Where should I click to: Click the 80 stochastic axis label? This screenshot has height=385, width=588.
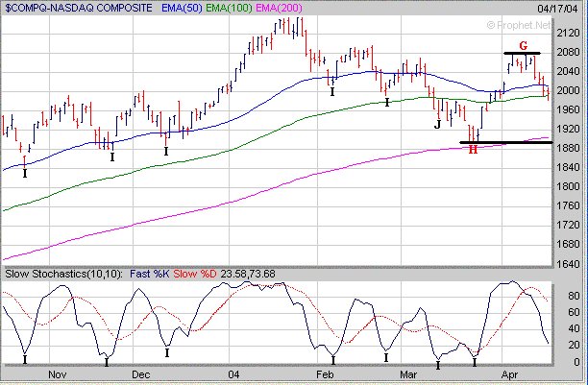tap(574, 296)
